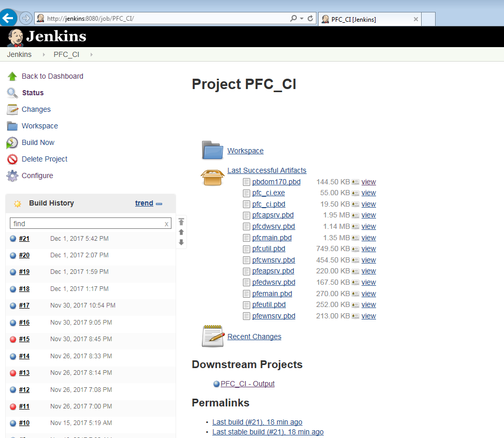Download the pfcapsrv.pbd artifact
Viewport: 504px width, 438px height.
coord(273,215)
